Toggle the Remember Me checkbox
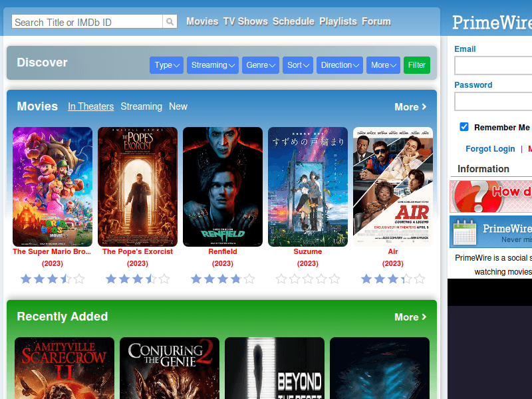Screen dimensions: 532x399 464,127
